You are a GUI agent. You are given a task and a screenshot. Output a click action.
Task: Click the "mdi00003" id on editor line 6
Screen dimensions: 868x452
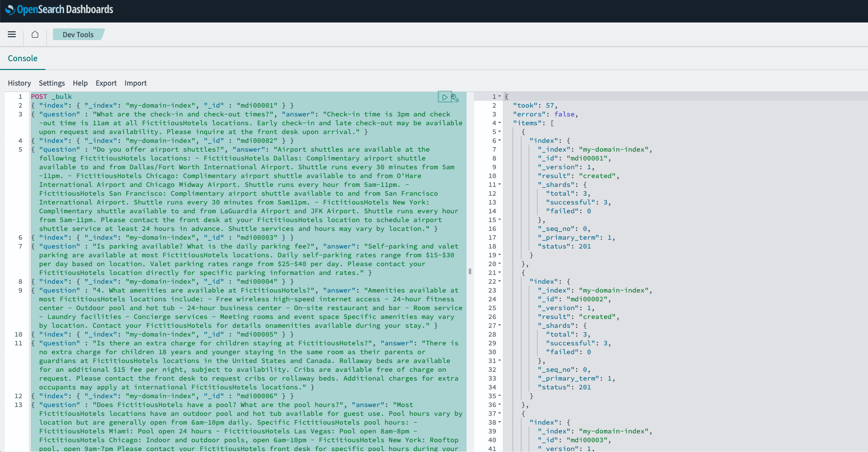click(x=257, y=238)
